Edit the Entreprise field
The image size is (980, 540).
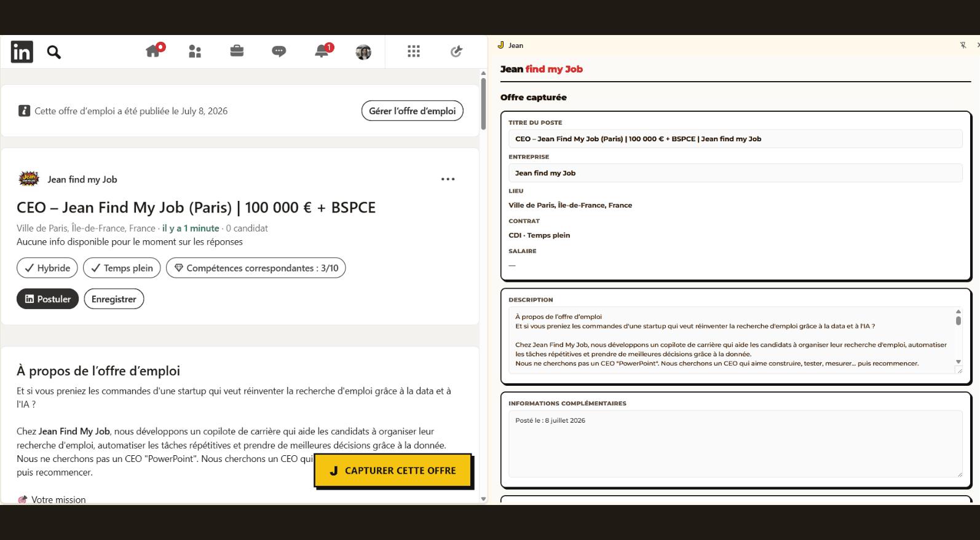(735, 173)
